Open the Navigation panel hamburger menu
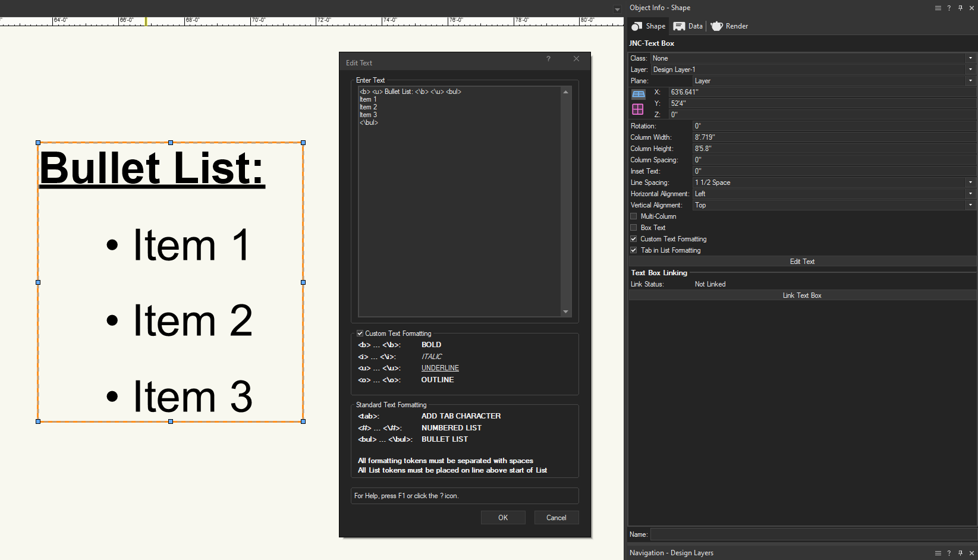This screenshot has height=560, width=978. click(938, 553)
